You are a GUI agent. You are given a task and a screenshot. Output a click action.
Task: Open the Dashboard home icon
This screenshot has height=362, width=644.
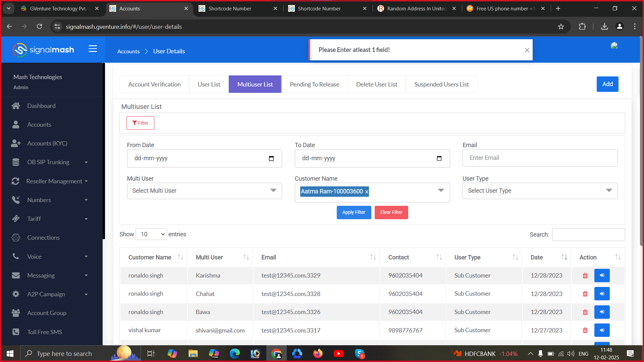coord(16,106)
